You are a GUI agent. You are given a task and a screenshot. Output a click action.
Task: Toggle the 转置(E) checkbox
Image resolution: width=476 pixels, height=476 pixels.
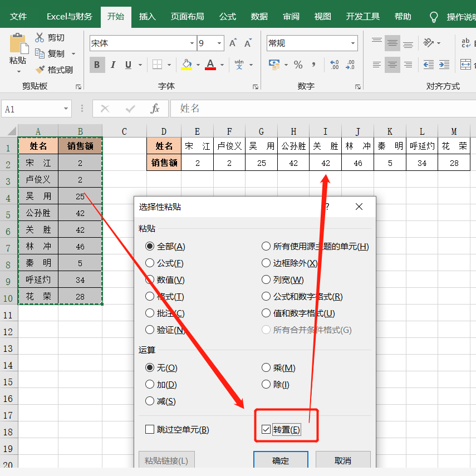pyautogui.click(x=266, y=429)
